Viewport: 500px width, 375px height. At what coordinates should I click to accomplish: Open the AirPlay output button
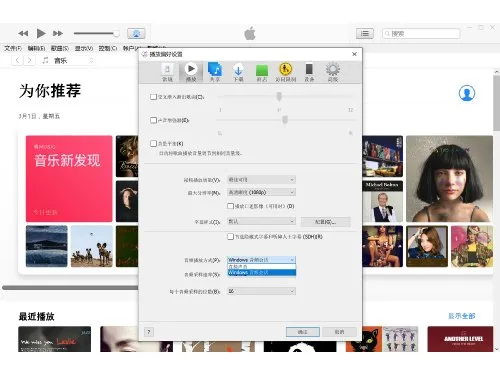(136, 33)
